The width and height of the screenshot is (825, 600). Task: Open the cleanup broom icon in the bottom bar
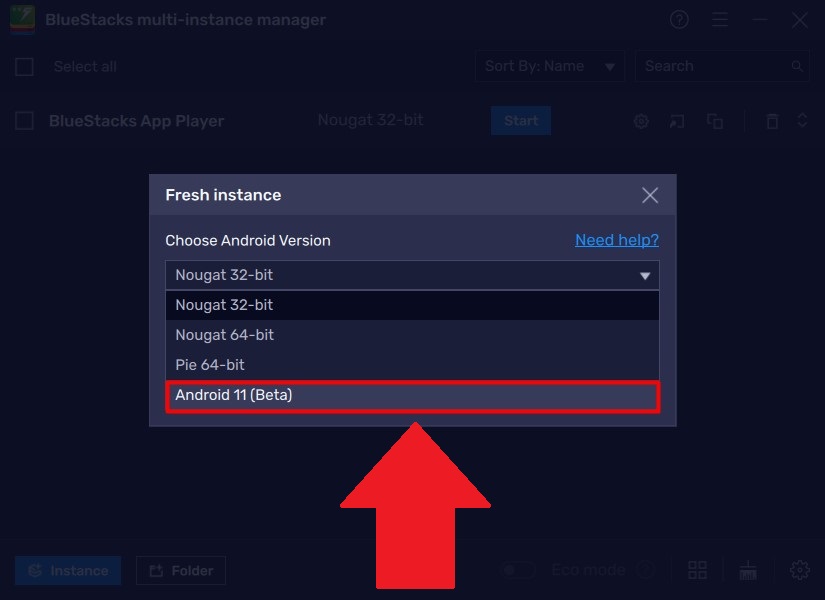click(x=748, y=569)
